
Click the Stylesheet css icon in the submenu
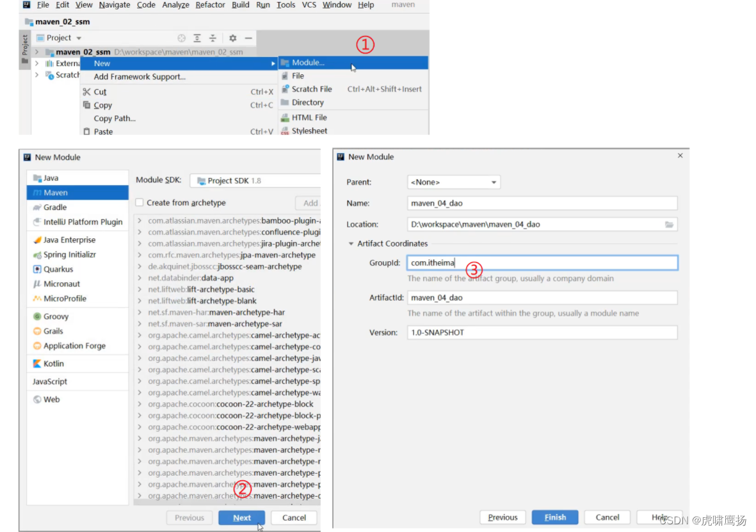pos(286,131)
